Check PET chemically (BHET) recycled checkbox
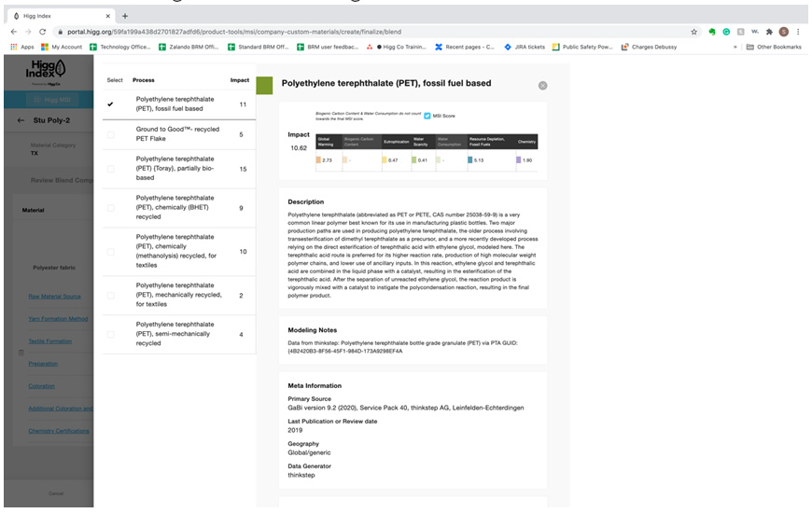 (110, 208)
